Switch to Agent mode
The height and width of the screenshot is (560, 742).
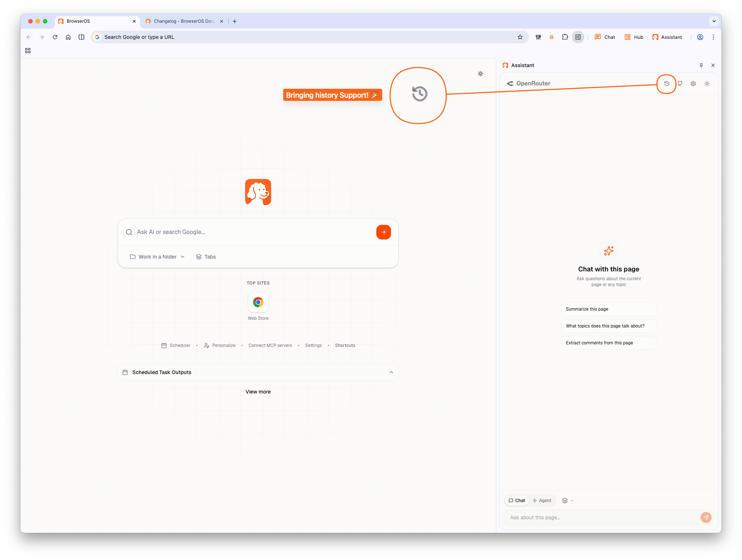pos(542,500)
